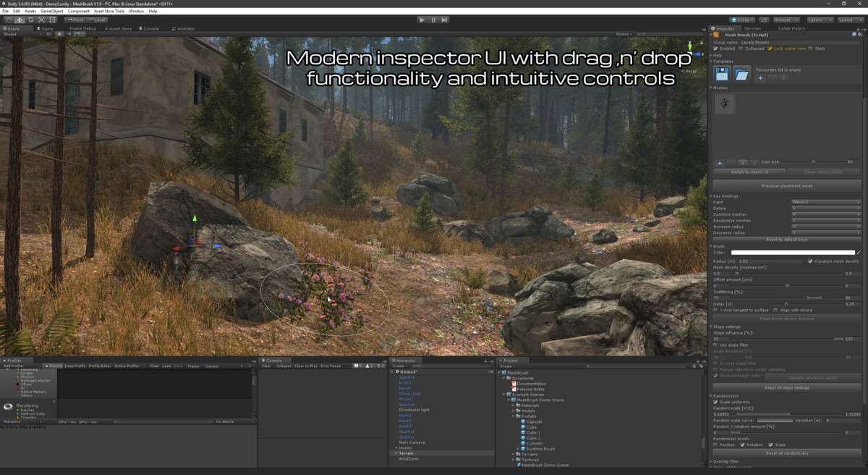This screenshot has height=475, width=868.
Task: Toggle Lock scene view checkbox
Action: click(770, 49)
